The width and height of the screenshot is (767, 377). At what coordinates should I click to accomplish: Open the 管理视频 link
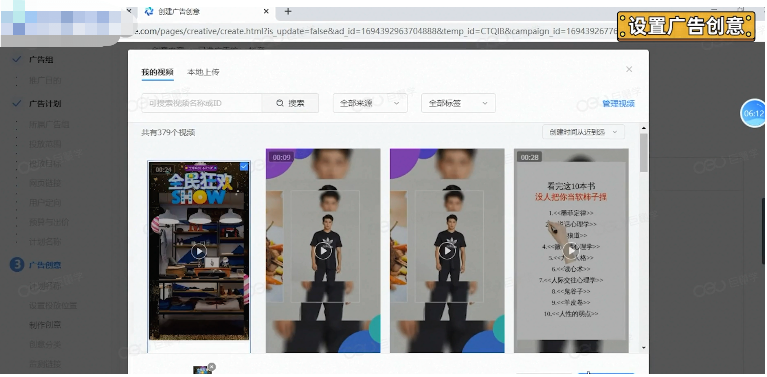[618, 104]
